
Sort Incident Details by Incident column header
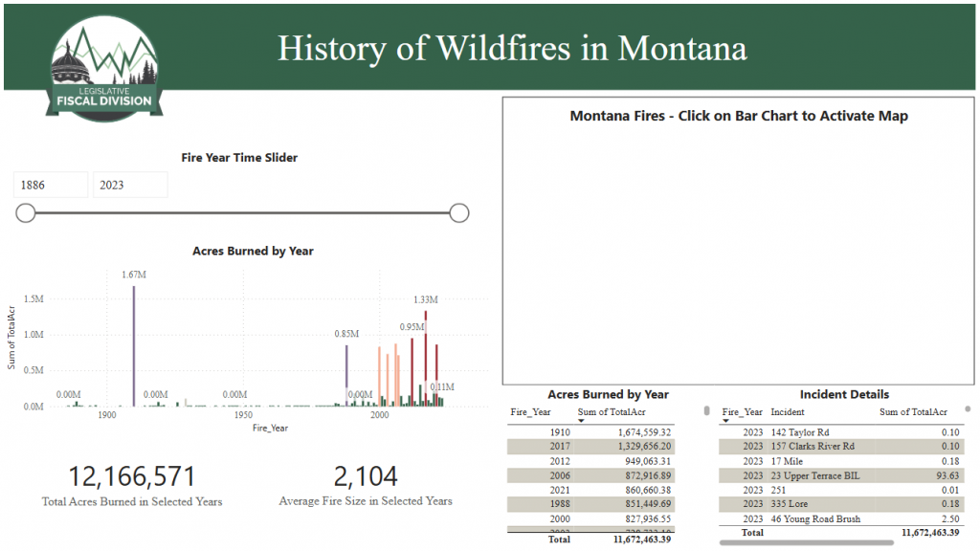point(790,411)
